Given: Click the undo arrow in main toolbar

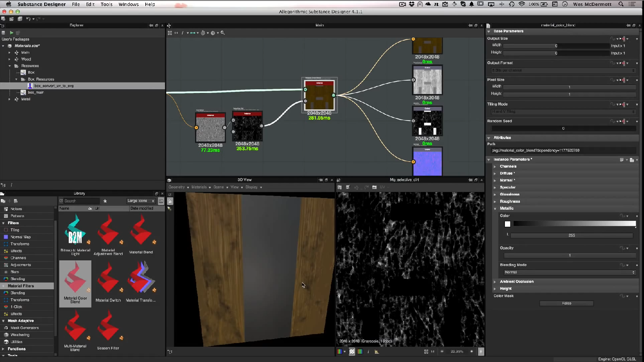Looking at the screenshot, I should [28, 19].
